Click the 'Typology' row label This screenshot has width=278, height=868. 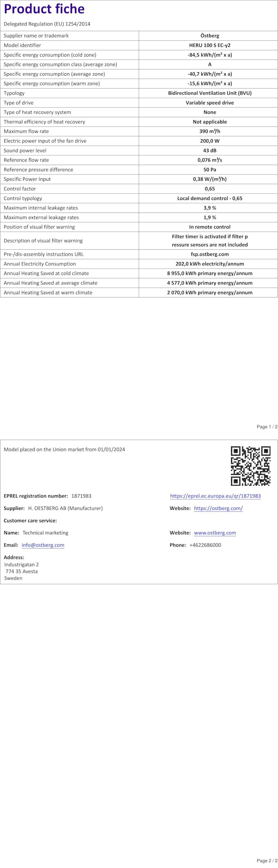point(14,93)
